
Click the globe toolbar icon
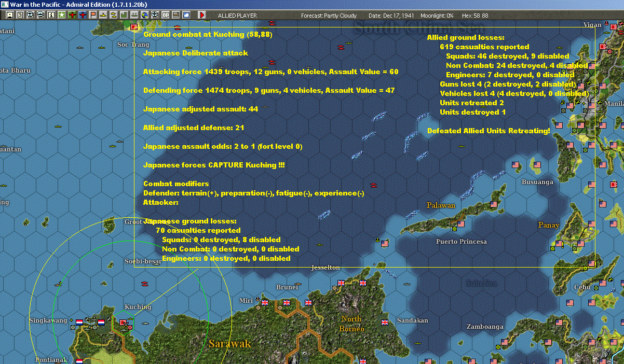[145, 15]
